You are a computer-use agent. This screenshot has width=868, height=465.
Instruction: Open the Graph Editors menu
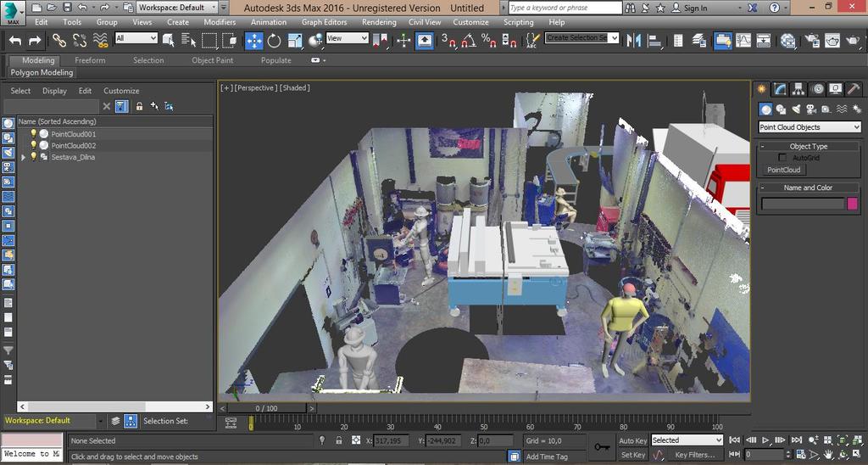point(325,22)
